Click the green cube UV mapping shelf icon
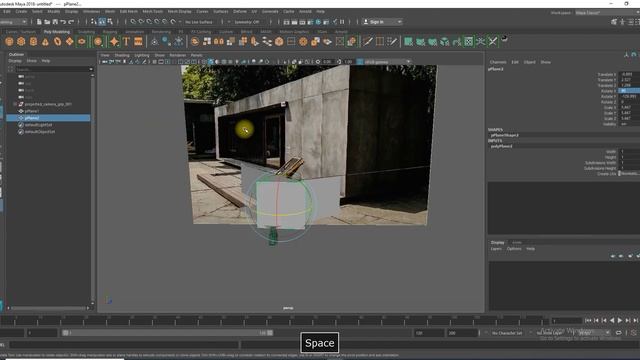Image resolution: width=640 pixels, height=360 pixels. tap(444, 41)
